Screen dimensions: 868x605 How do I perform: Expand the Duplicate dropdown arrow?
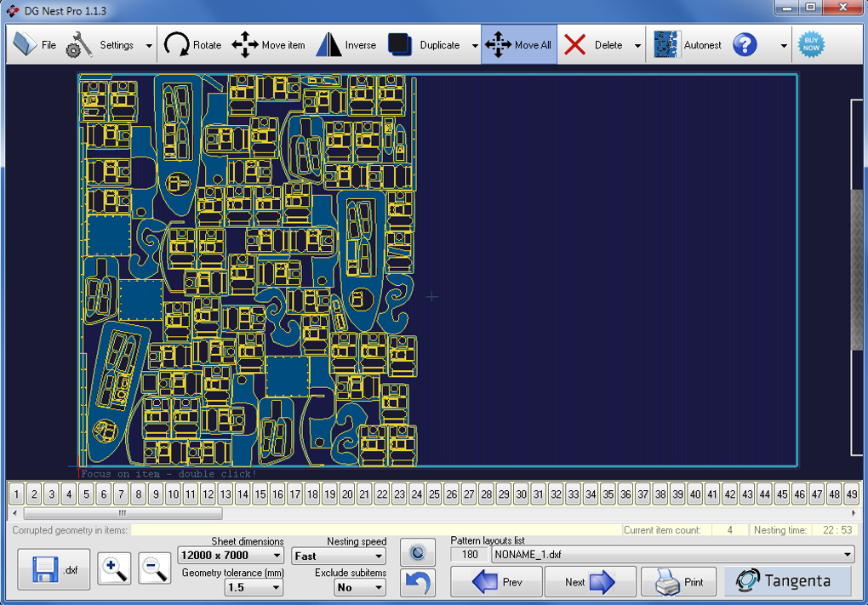(474, 45)
